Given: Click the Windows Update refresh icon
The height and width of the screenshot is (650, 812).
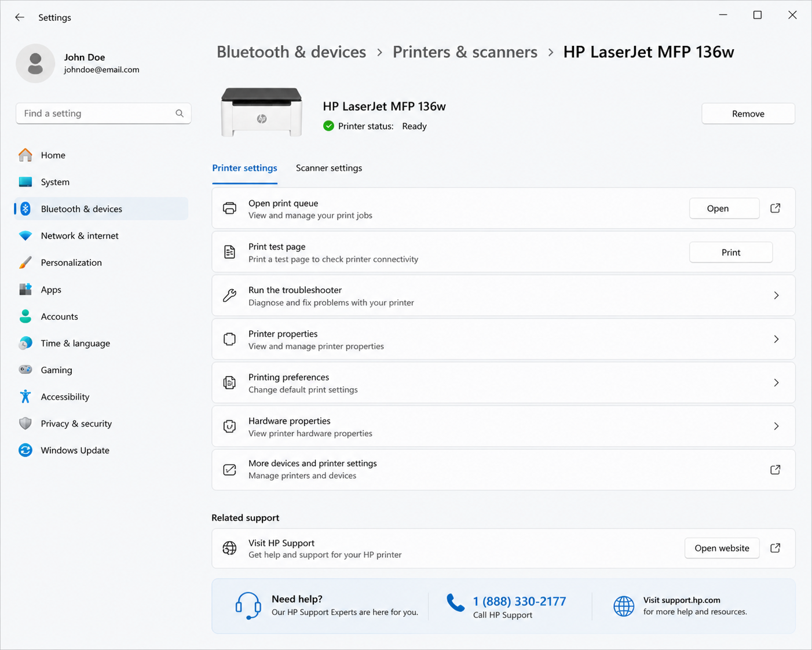Looking at the screenshot, I should [x=25, y=450].
